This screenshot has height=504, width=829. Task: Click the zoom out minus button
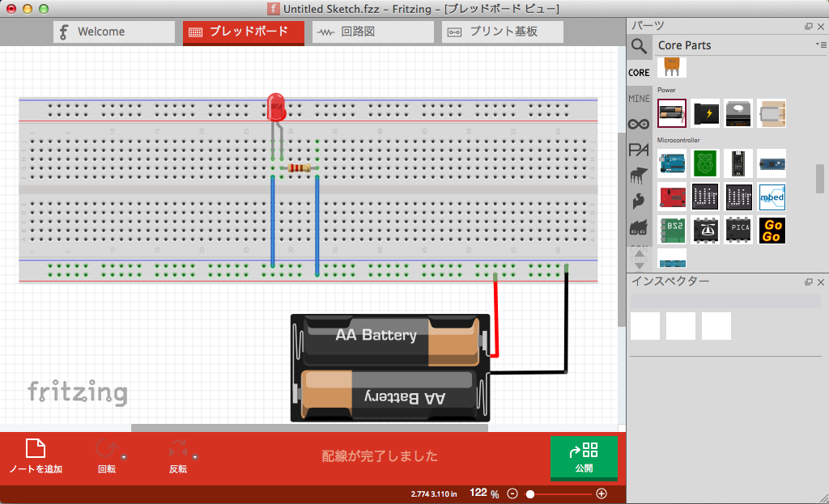click(x=512, y=493)
